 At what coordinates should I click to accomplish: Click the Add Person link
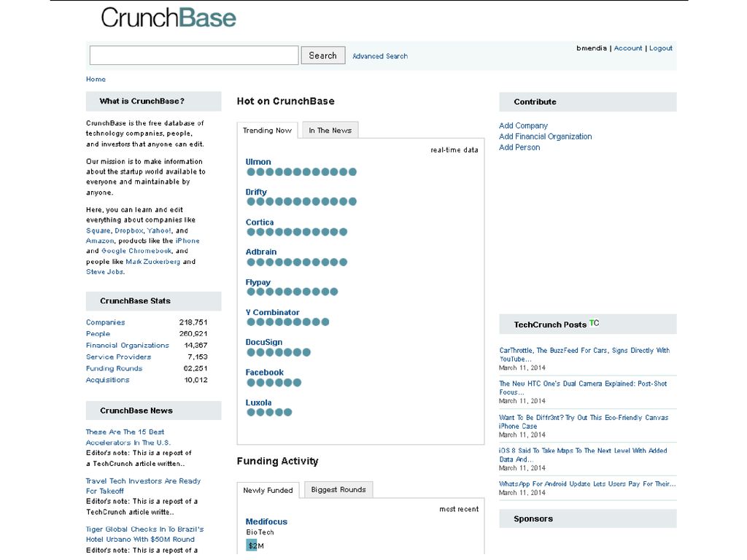tap(519, 147)
